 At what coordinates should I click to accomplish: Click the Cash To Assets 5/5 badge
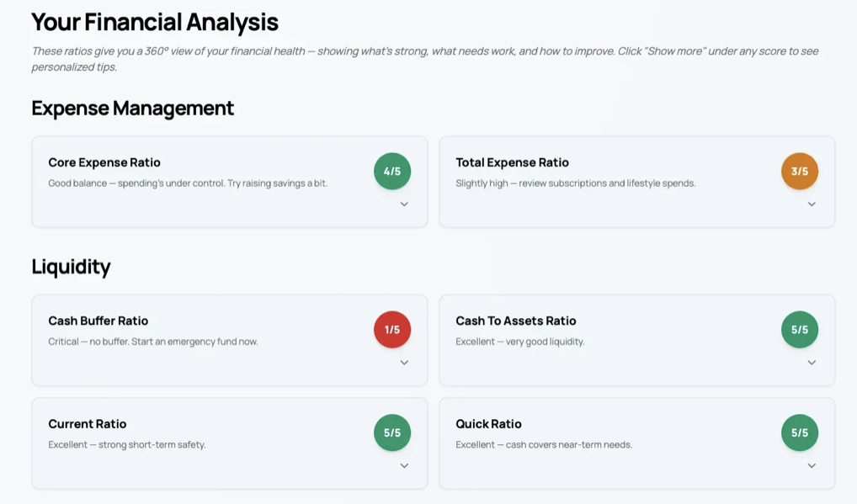pos(800,330)
